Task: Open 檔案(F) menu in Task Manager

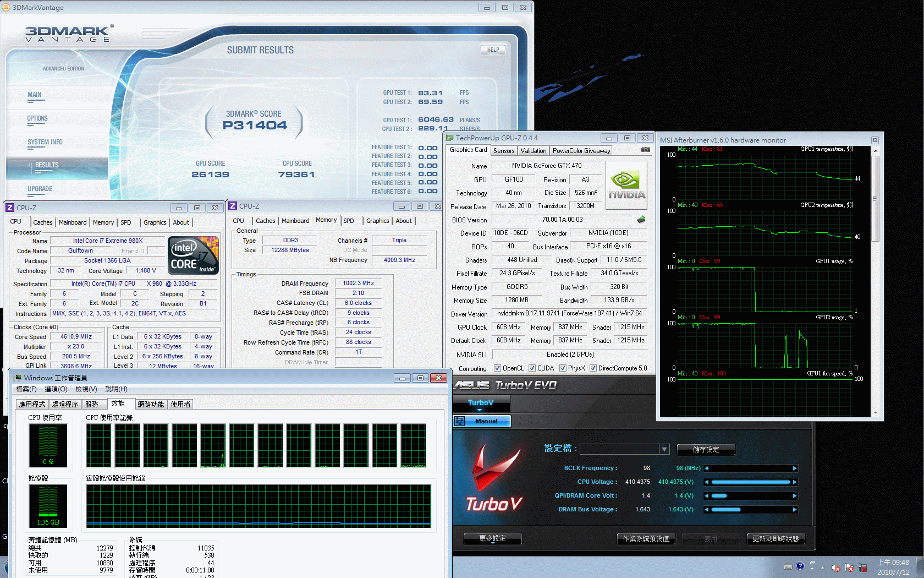Action: coord(26,389)
